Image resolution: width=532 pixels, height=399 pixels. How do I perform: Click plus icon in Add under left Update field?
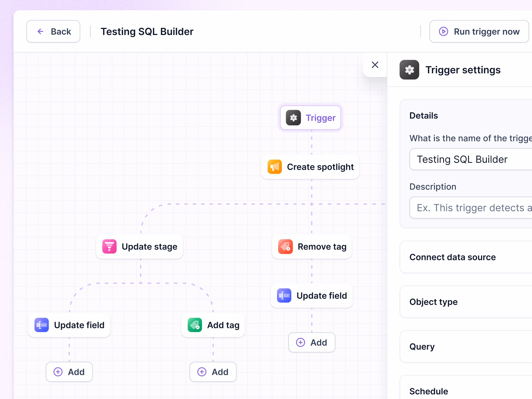58,372
